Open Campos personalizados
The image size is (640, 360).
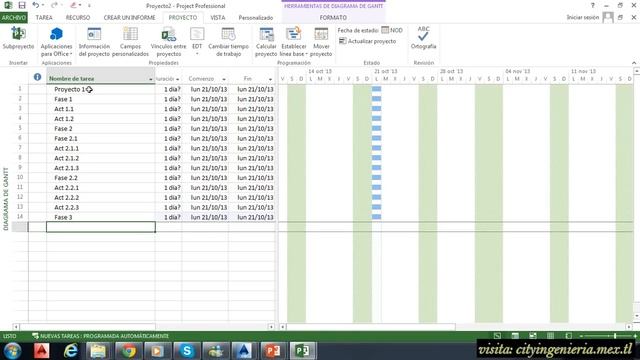tap(130, 42)
